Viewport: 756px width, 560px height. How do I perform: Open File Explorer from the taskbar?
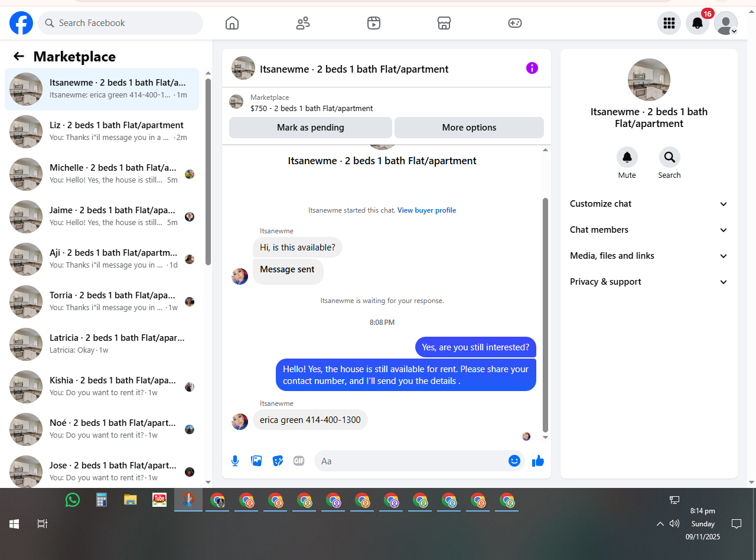[131, 500]
